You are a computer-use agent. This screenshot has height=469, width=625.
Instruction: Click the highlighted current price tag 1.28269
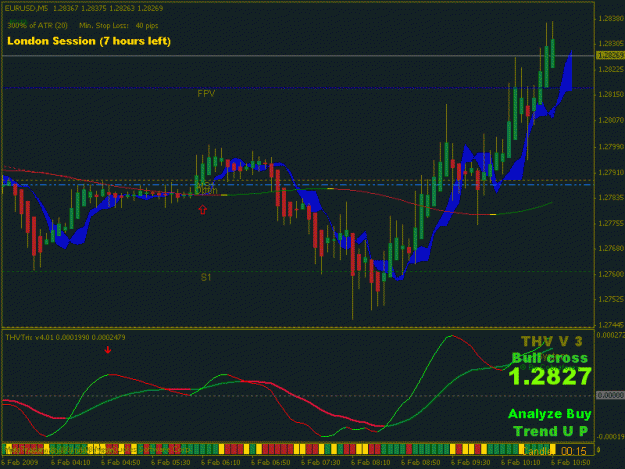pyautogui.click(x=610, y=55)
